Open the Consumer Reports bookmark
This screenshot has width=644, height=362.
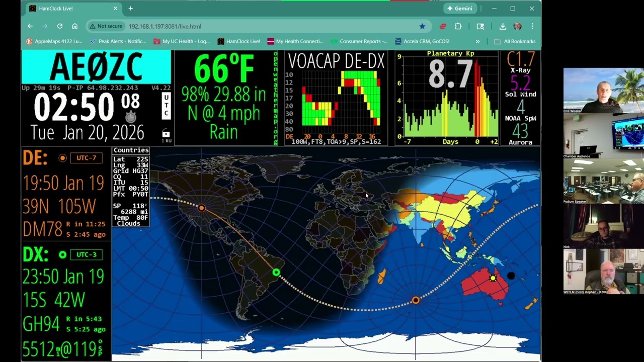[x=359, y=41]
